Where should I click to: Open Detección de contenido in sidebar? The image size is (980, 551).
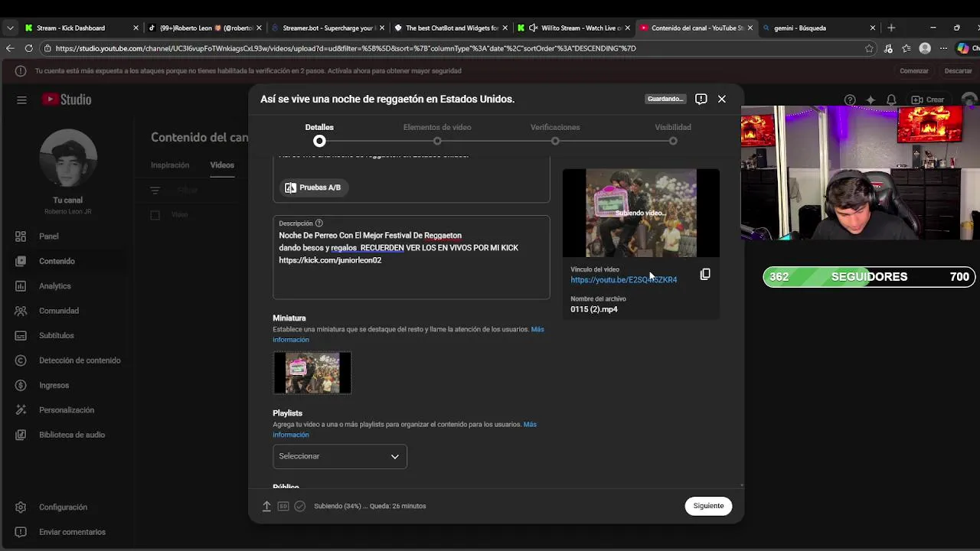pos(80,360)
